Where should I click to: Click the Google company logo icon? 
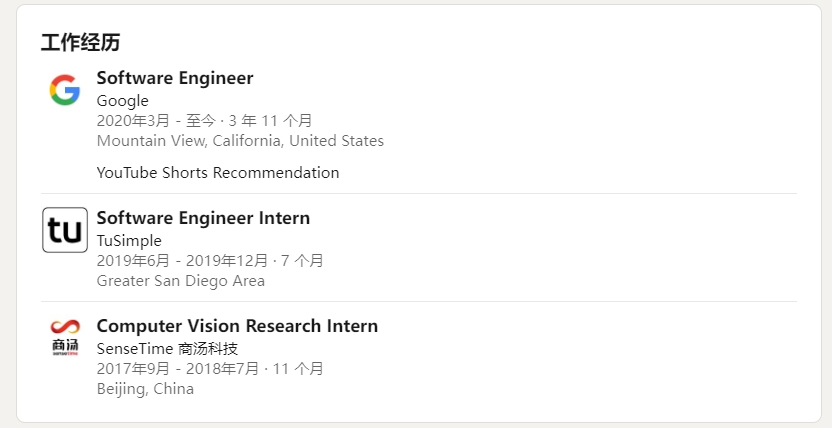pyautogui.click(x=65, y=90)
